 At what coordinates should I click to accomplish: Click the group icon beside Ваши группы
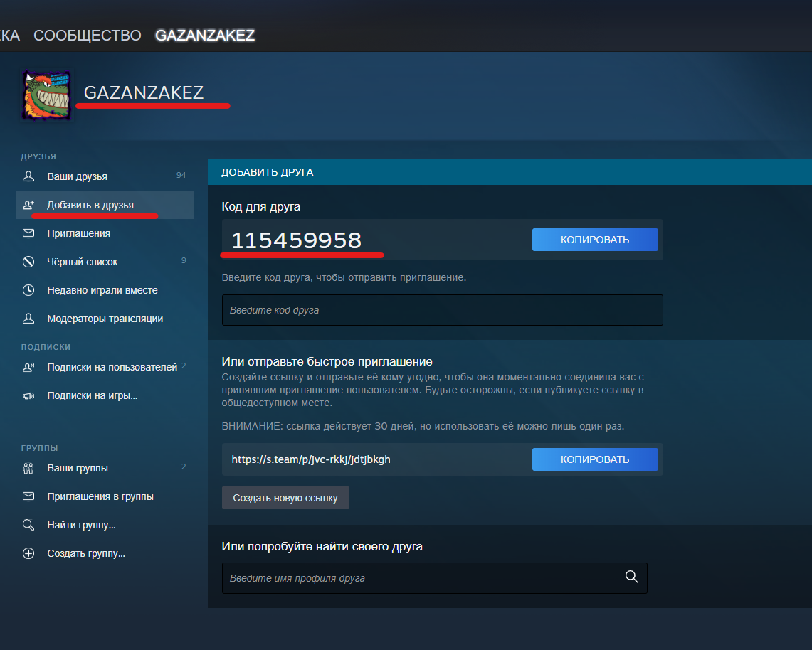[x=28, y=469]
